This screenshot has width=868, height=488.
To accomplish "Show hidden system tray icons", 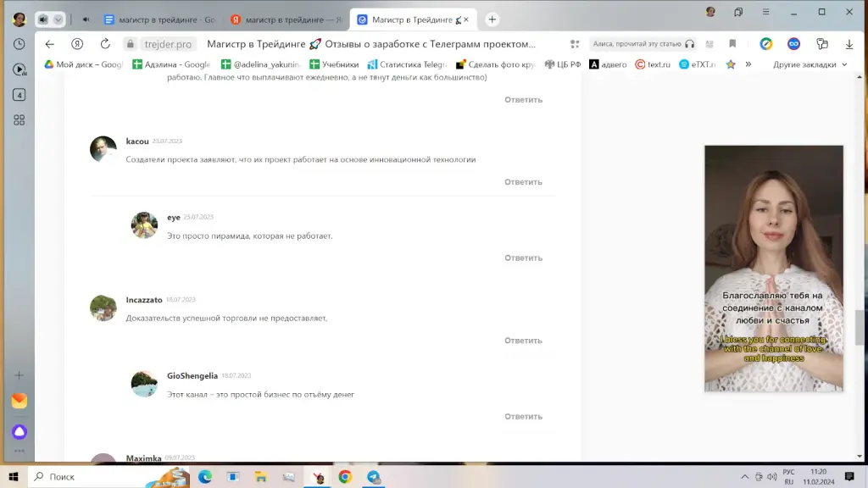I will (744, 476).
